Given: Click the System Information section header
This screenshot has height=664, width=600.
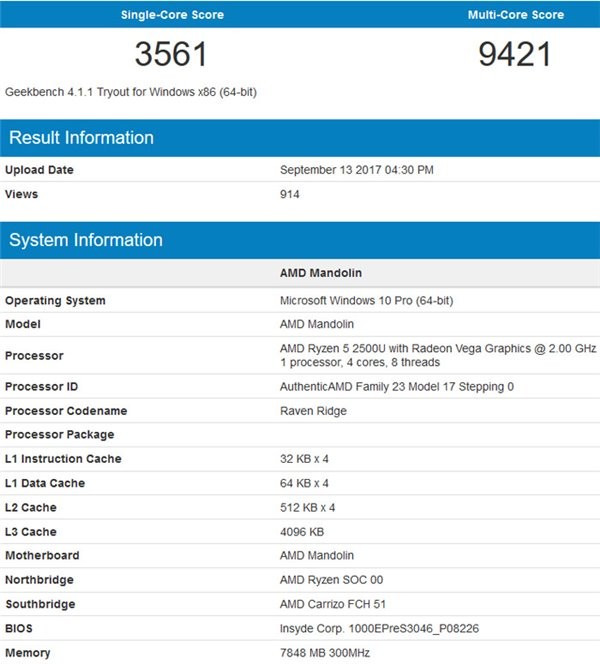Looking at the screenshot, I should 300,240.
